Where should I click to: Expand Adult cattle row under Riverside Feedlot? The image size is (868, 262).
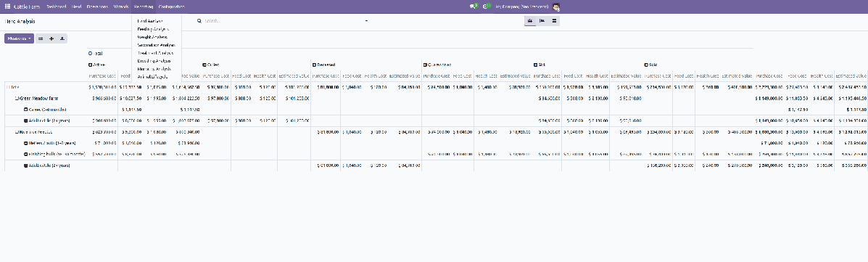coord(47,165)
